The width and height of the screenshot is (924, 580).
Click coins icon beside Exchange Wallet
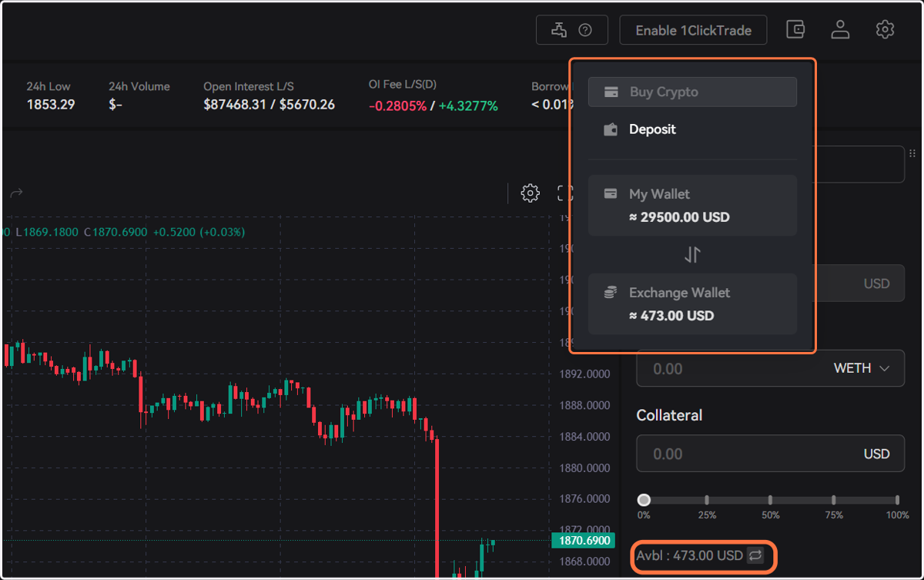(x=611, y=293)
